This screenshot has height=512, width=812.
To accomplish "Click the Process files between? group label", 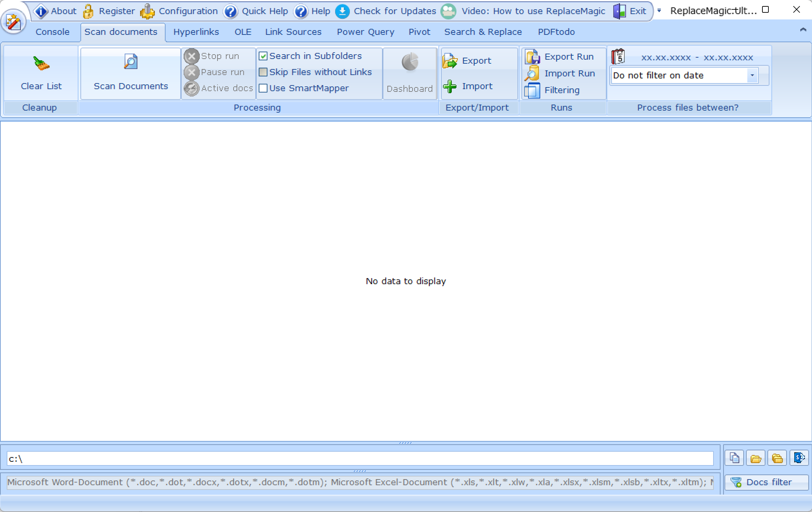I will tap(688, 108).
